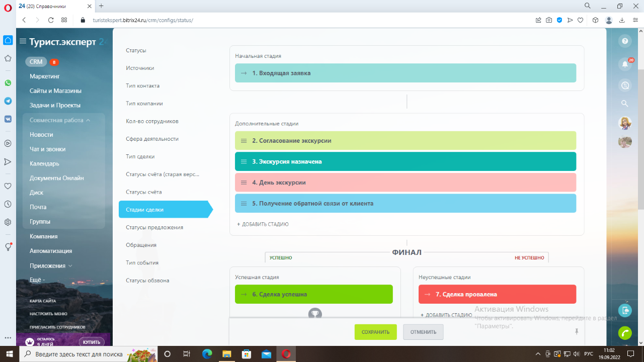
Task: Open the Тип контакта section
Action: (142, 85)
